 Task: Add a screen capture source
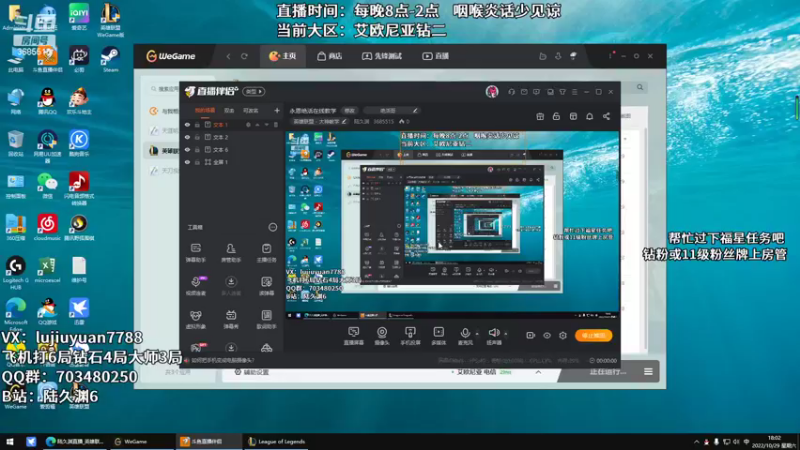click(x=354, y=336)
